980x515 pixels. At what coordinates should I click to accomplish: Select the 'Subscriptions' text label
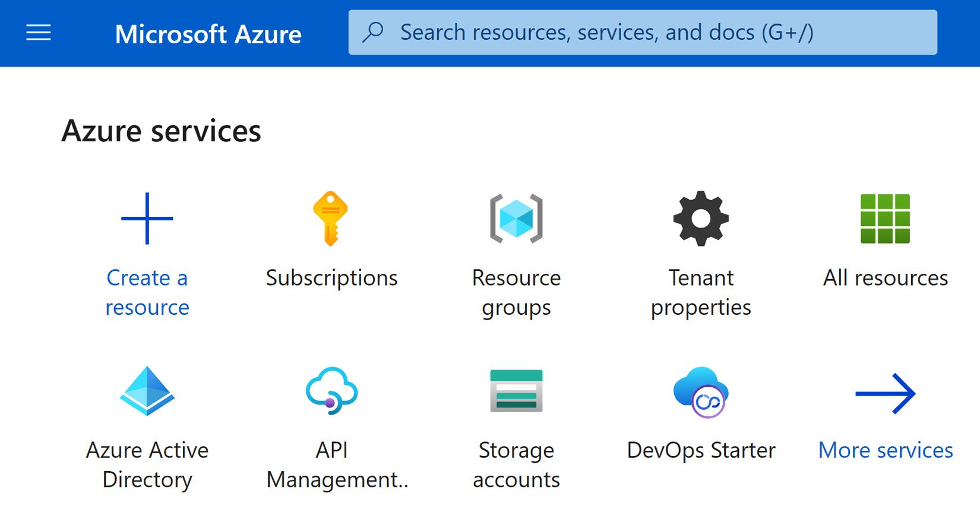pyautogui.click(x=331, y=278)
